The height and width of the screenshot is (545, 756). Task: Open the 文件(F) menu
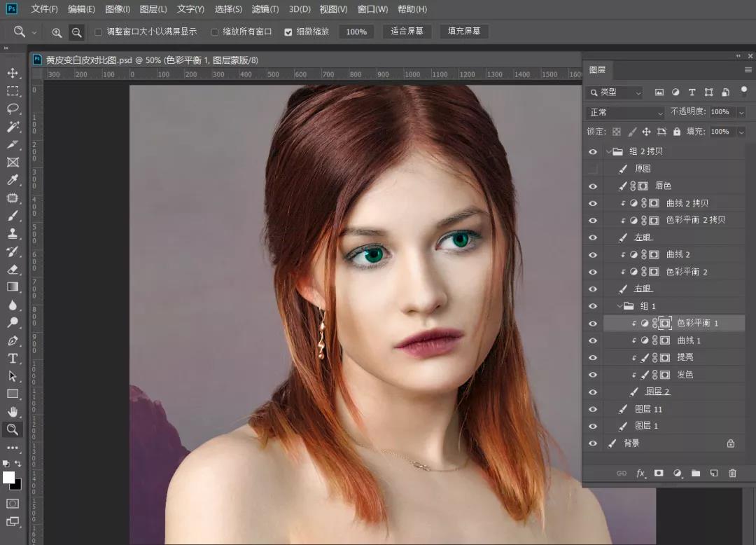pyautogui.click(x=44, y=9)
